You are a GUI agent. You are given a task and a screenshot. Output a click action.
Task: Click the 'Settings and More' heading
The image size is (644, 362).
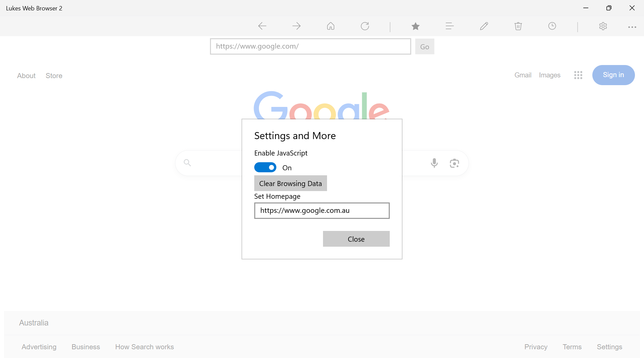click(295, 136)
